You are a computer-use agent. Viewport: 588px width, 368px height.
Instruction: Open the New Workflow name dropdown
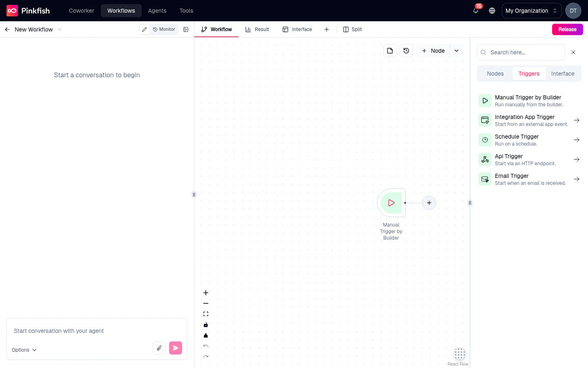[60, 29]
